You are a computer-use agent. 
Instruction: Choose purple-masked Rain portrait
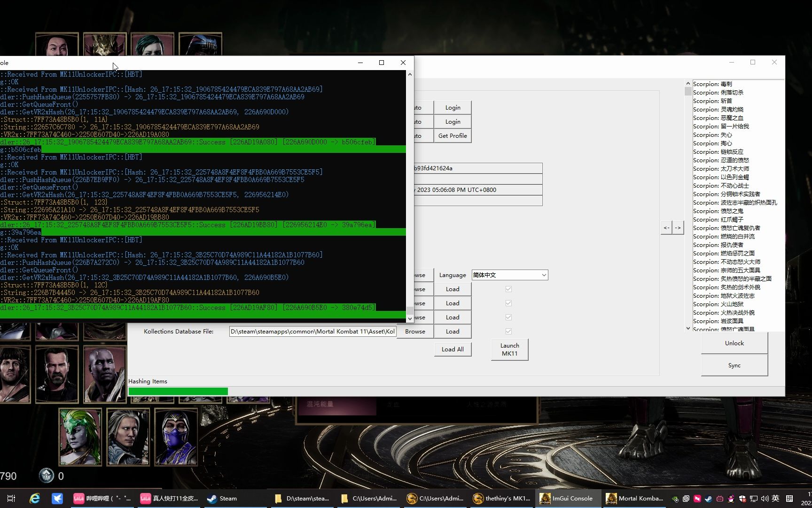coord(176,437)
